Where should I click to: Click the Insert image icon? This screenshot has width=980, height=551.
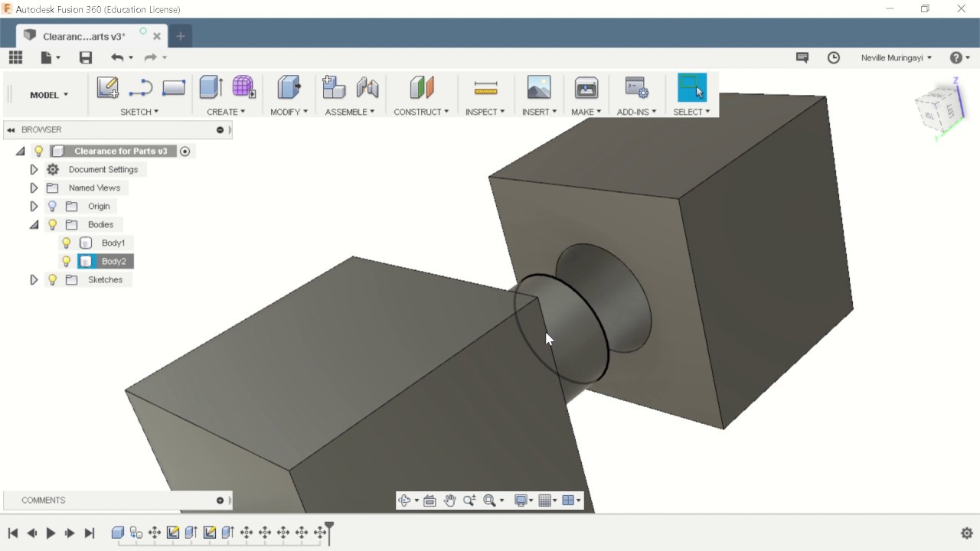tap(539, 87)
